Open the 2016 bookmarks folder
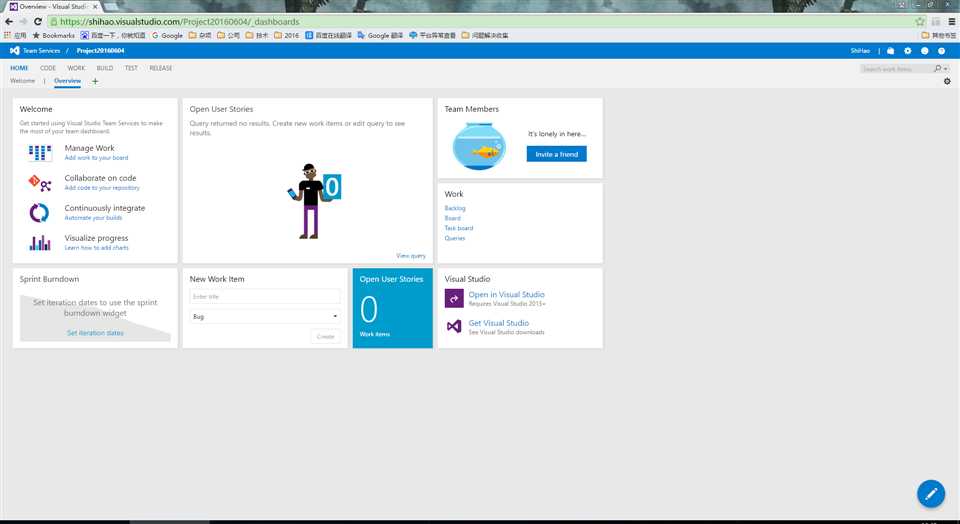The width and height of the screenshot is (960, 524). pyautogui.click(x=287, y=36)
